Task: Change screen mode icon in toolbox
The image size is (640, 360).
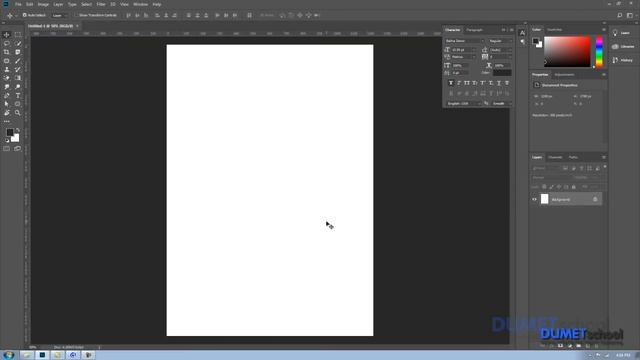Action: tap(18, 149)
